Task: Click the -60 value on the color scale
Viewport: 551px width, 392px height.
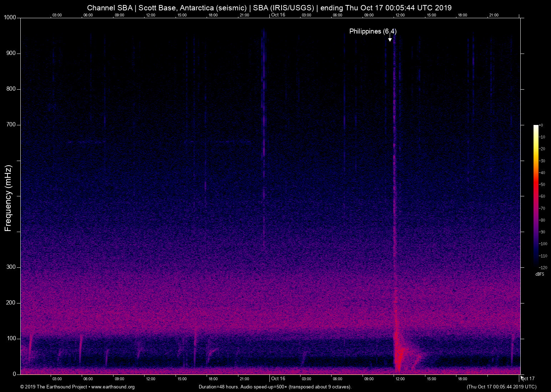Action: coord(542,196)
